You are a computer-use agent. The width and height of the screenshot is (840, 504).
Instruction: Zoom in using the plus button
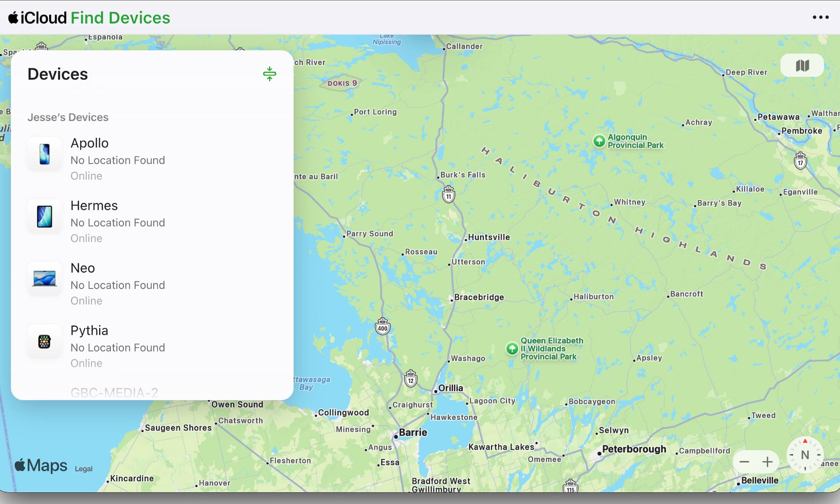coord(767,462)
